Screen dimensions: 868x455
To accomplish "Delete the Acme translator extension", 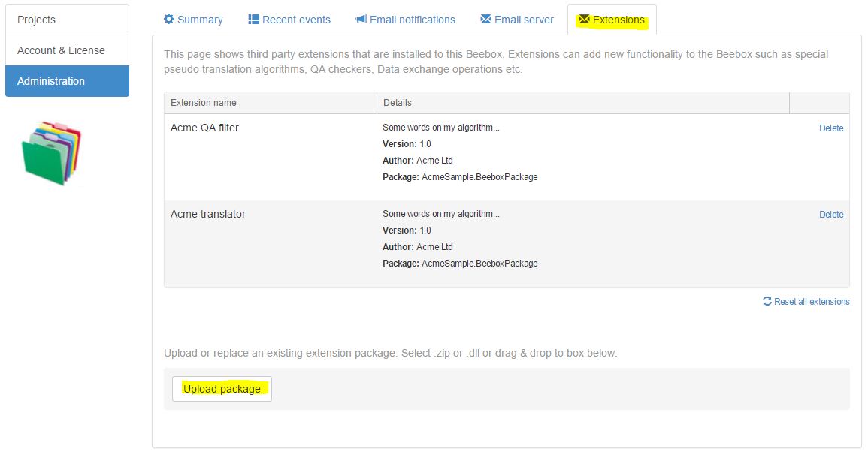I will (x=830, y=215).
